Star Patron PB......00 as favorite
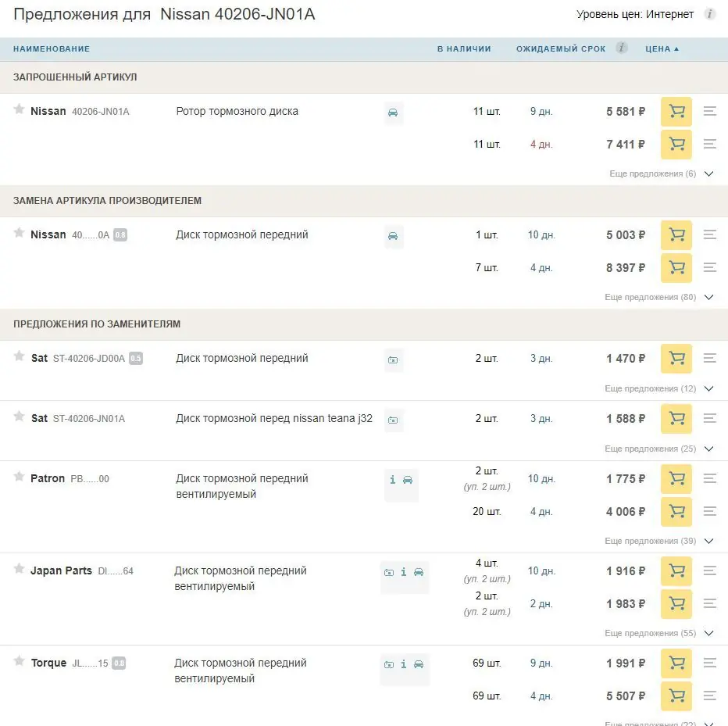Viewport: 728px width, 726px height. pyautogui.click(x=19, y=476)
